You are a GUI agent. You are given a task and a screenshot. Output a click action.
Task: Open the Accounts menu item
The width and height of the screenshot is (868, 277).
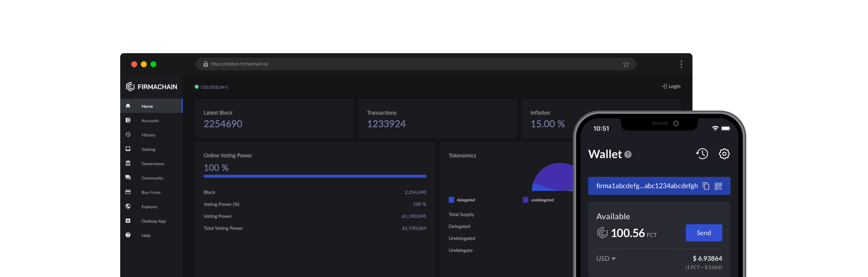[x=151, y=120]
